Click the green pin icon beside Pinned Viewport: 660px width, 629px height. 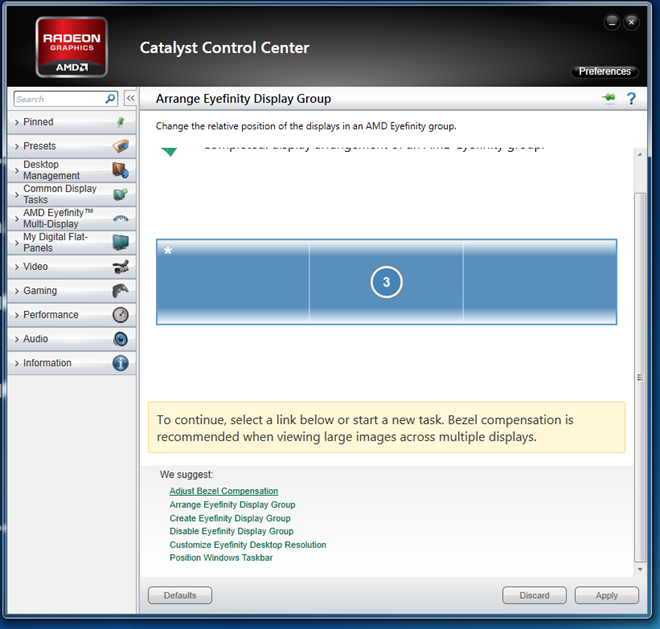(120, 122)
